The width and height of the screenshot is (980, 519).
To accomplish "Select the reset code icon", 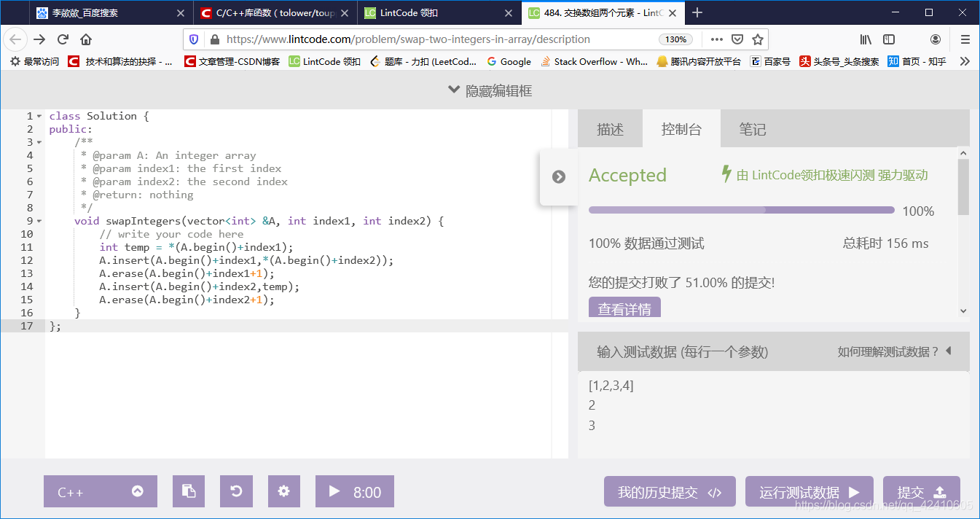I will pyautogui.click(x=236, y=491).
